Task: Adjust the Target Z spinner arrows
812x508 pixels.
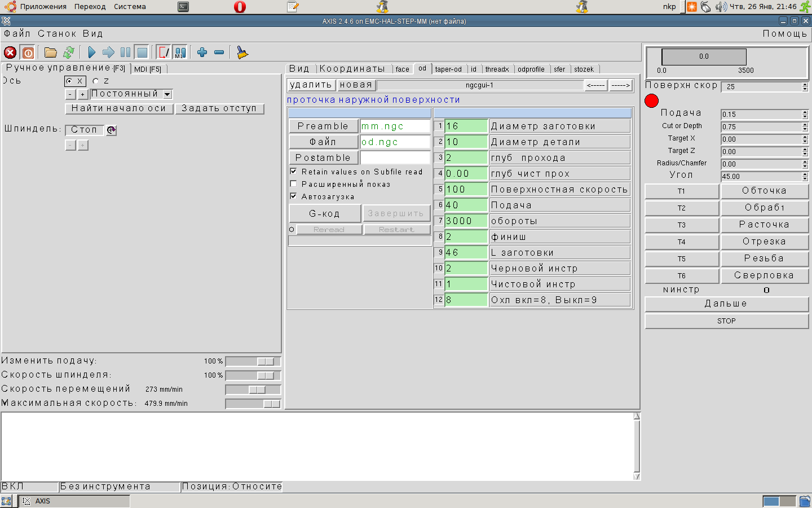Action: pyautogui.click(x=805, y=151)
